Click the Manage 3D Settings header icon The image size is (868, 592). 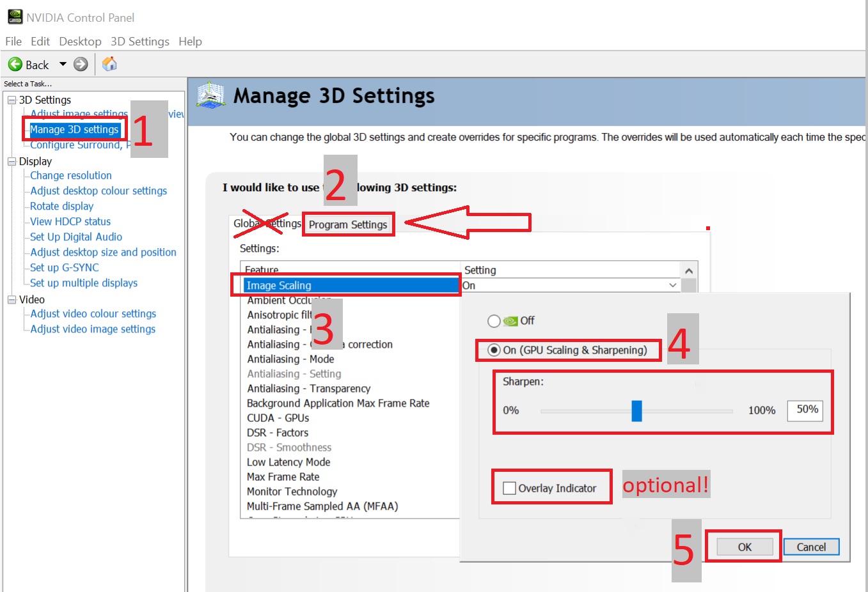click(210, 95)
